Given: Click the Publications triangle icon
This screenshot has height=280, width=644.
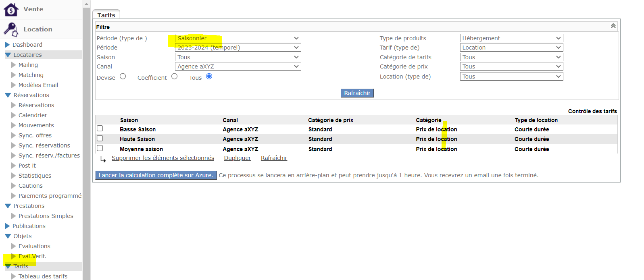Looking at the screenshot, I should [7, 226].
